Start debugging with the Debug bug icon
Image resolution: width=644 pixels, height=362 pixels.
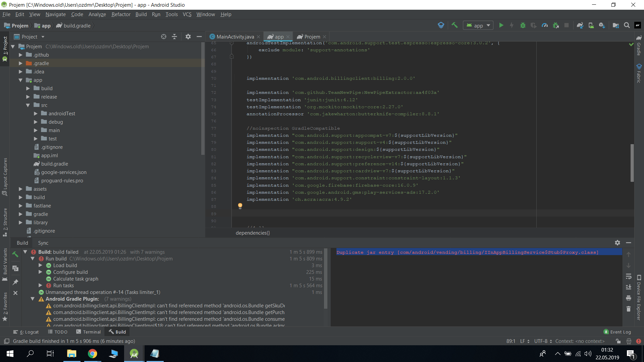tap(523, 25)
